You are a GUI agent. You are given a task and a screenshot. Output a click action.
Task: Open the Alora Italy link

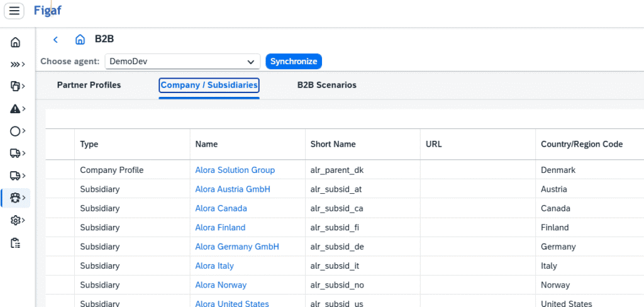pos(214,266)
